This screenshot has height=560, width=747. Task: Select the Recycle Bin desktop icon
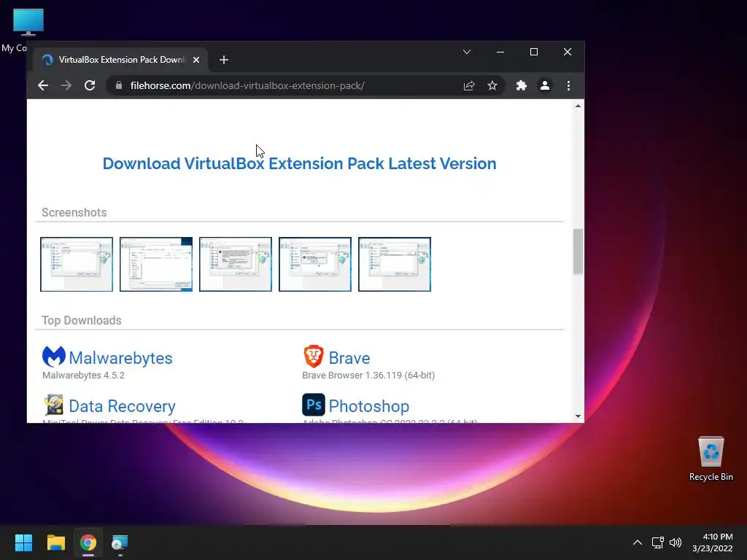(711, 459)
